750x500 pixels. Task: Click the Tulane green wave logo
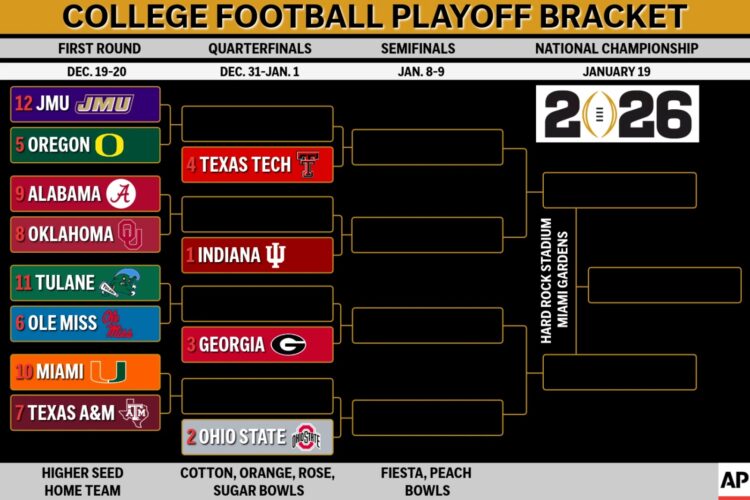click(x=126, y=283)
